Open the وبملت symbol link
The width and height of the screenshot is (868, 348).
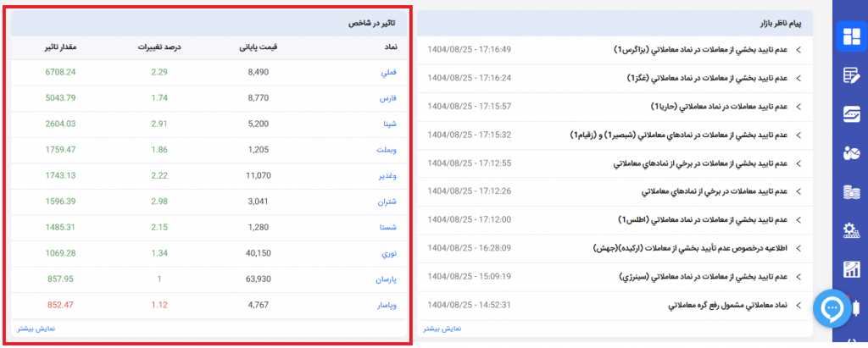tap(387, 149)
